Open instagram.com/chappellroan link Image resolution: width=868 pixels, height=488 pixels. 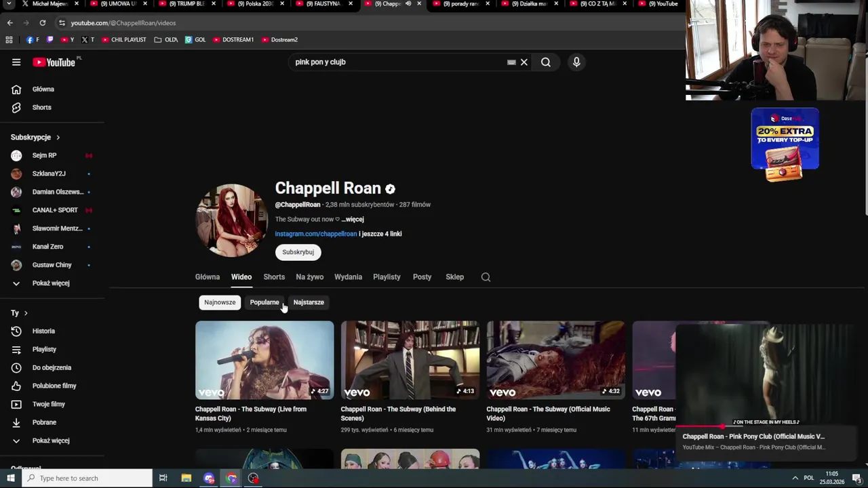[x=316, y=234]
